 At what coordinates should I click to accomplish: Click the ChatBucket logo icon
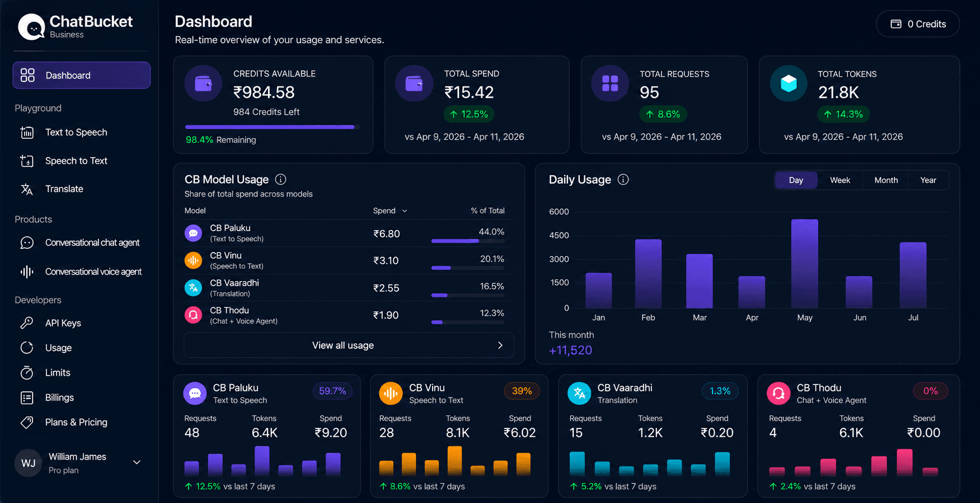point(32,27)
